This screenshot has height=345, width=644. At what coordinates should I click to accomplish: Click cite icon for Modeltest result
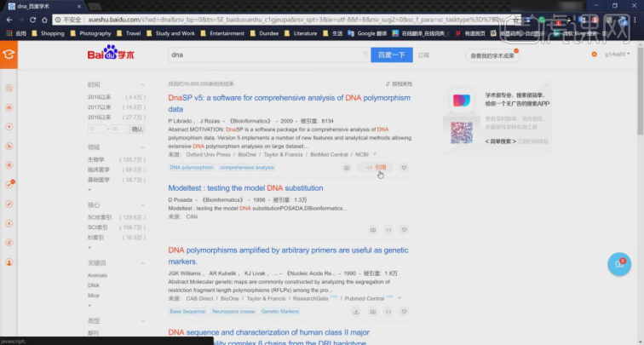point(388,230)
